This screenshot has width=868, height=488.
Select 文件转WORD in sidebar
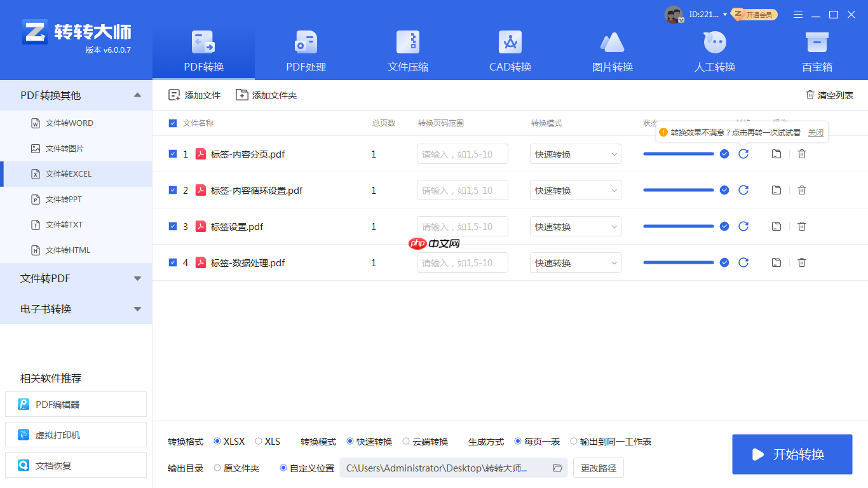[76, 123]
